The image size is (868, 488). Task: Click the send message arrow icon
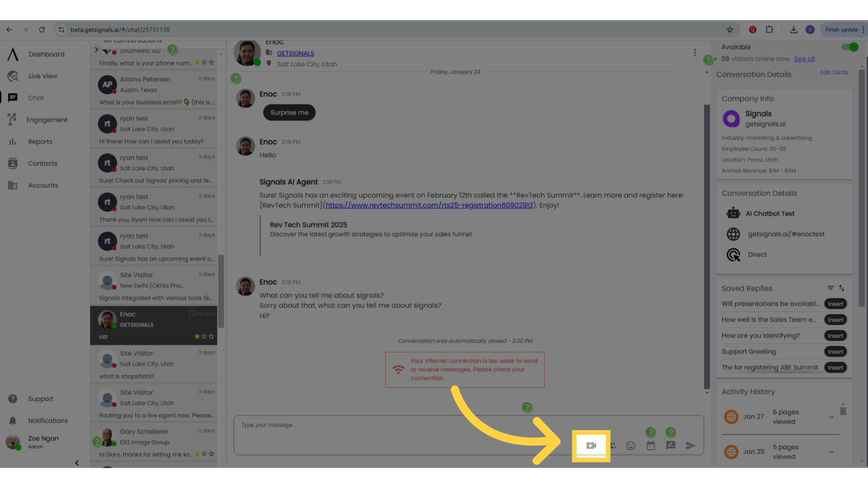point(690,446)
